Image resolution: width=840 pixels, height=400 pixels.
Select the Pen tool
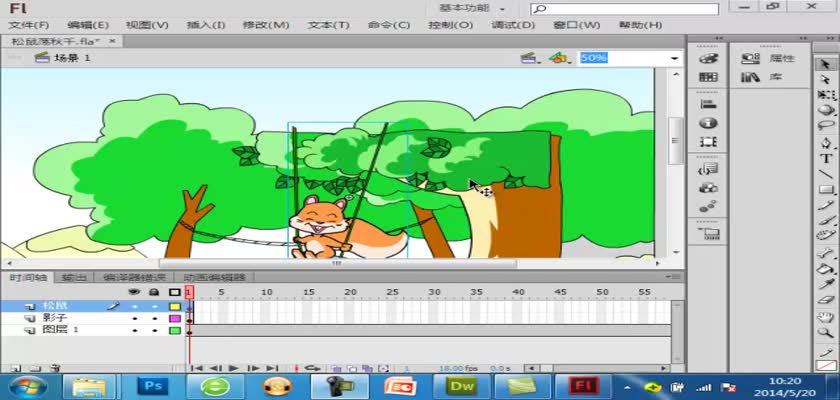(826, 144)
